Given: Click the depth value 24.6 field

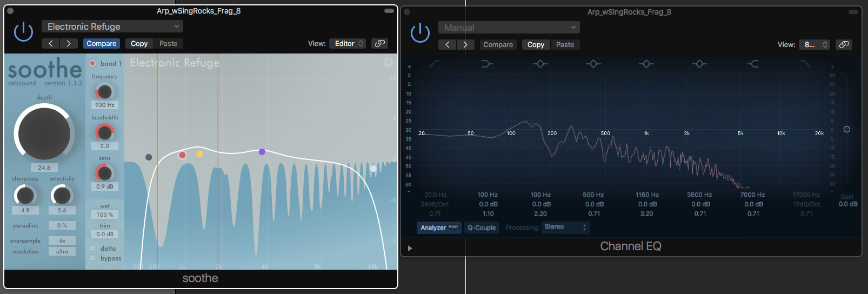Looking at the screenshot, I should point(44,168).
